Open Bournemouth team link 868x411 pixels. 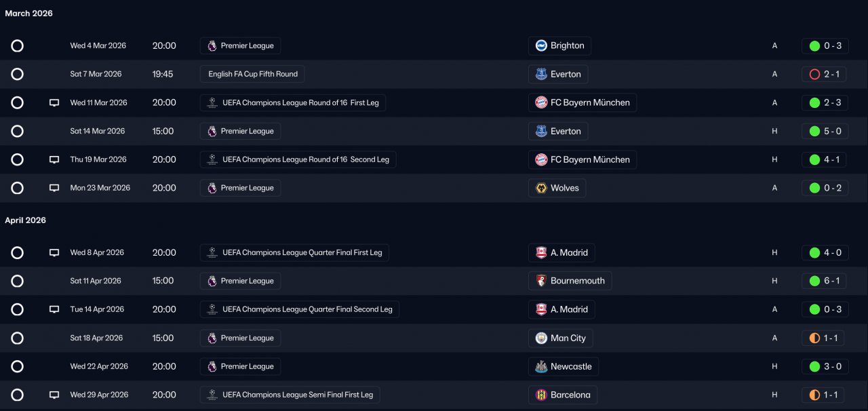click(x=577, y=281)
